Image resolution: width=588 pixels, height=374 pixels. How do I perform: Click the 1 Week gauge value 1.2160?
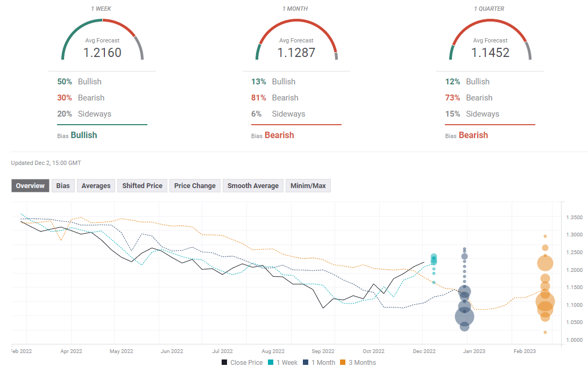point(102,53)
